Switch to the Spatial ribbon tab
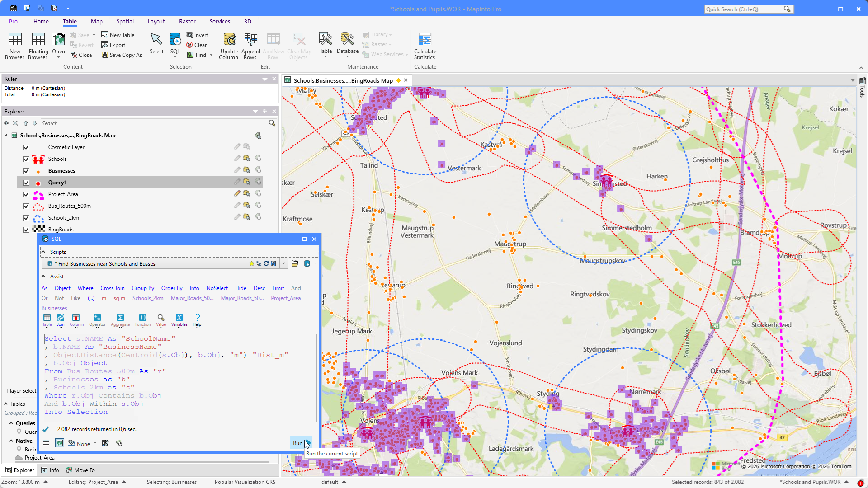Image resolution: width=868 pixels, height=488 pixels. click(x=125, y=21)
